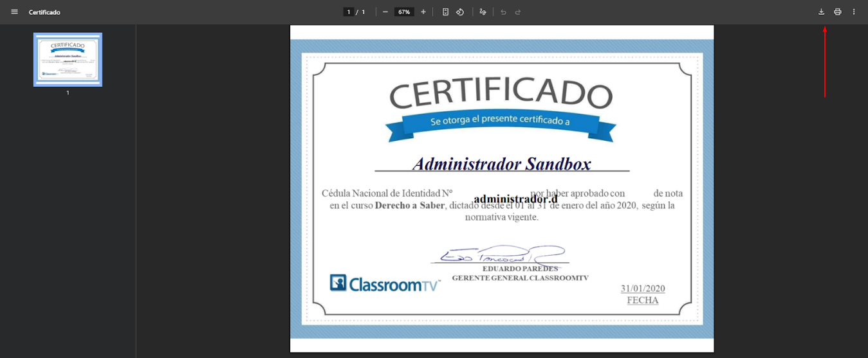Edit the current page number field

point(349,12)
